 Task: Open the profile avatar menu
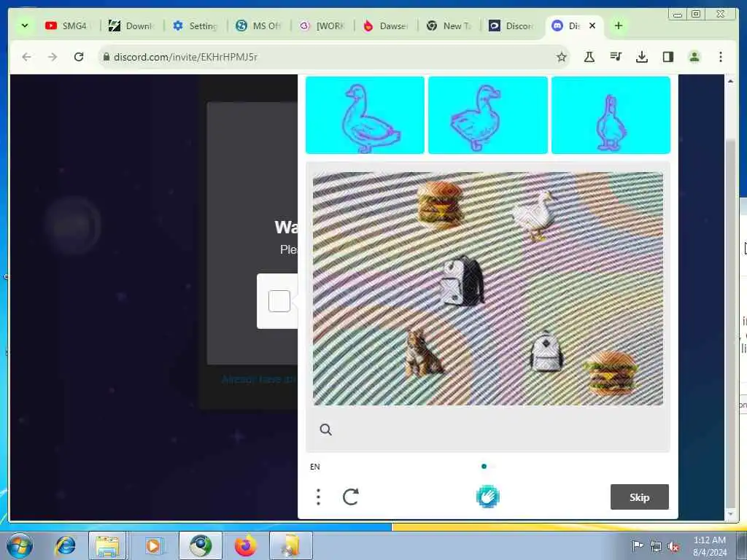click(x=694, y=57)
